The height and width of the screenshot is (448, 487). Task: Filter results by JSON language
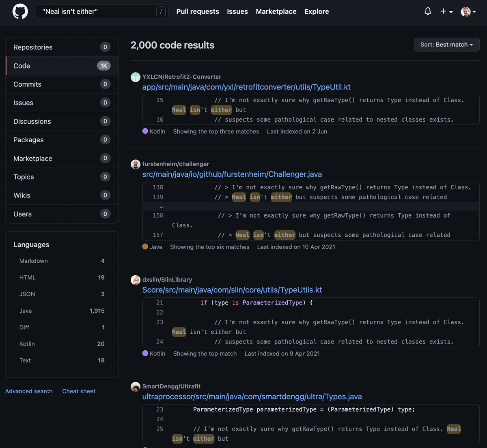click(x=62, y=294)
